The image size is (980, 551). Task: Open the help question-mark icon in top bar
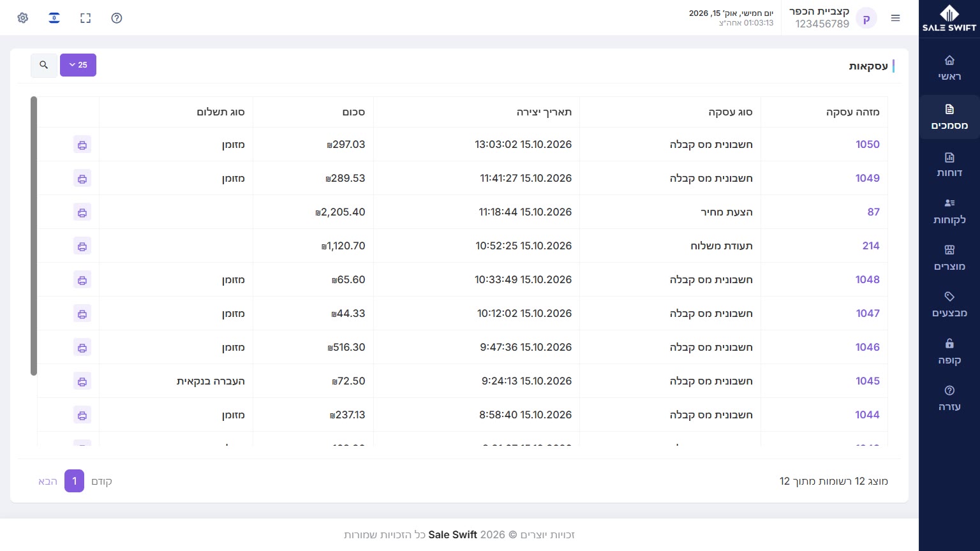117,18
